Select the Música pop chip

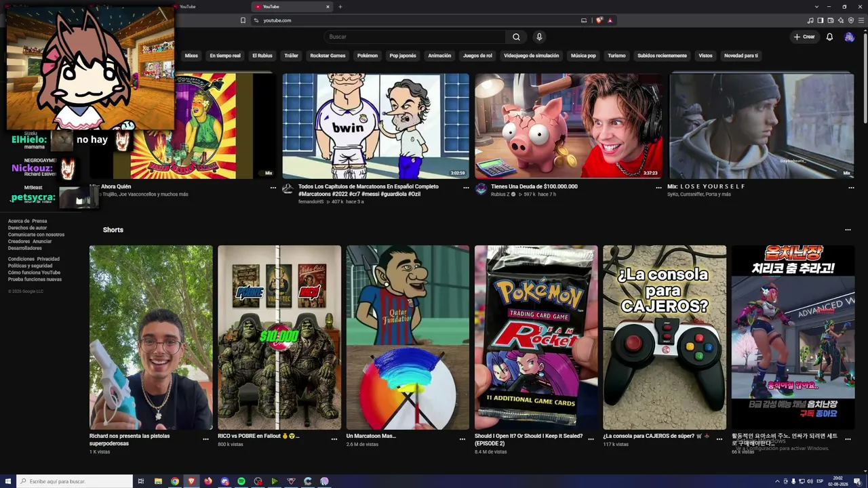tap(583, 56)
